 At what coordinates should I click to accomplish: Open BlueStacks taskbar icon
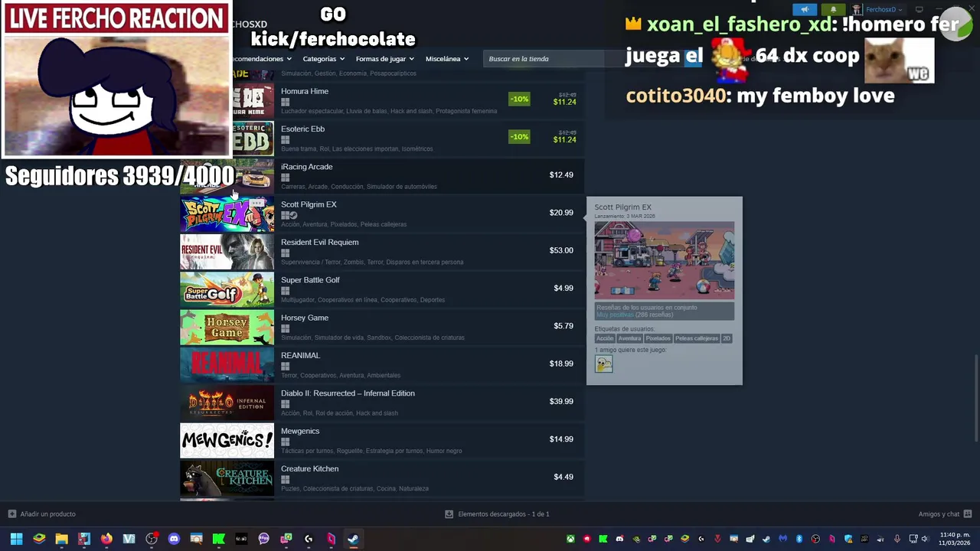point(39,539)
